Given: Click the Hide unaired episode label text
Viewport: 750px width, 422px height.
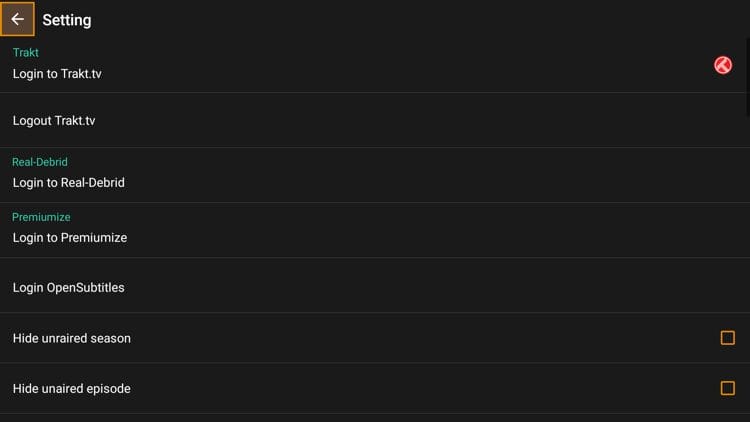Looking at the screenshot, I should coord(72,388).
